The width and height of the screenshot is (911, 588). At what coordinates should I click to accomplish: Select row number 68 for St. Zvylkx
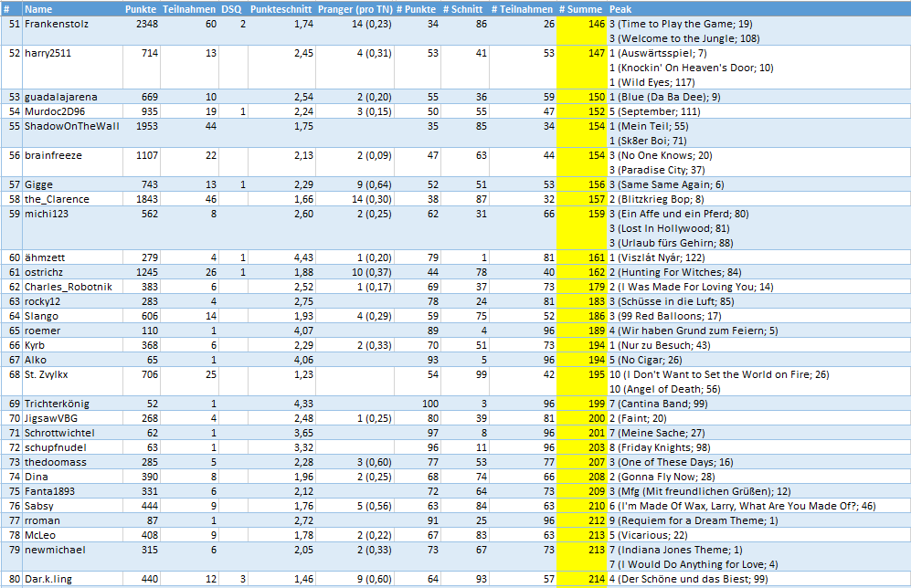click(x=13, y=374)
